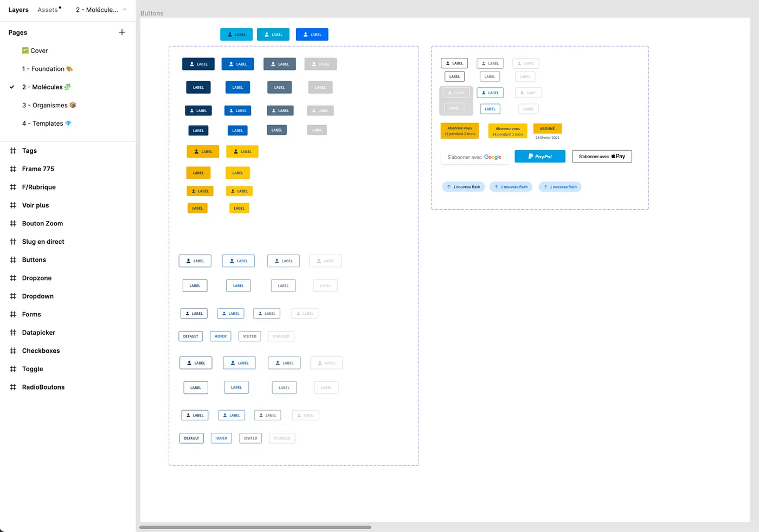Screen dimensions: 759x532
Task: Click the frame icon beside Datapicker
Action: coord(13,333)
